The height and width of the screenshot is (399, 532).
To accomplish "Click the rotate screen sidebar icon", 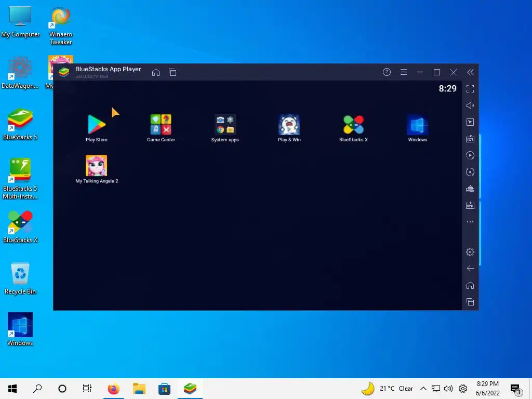I will (x=470, y=172).
